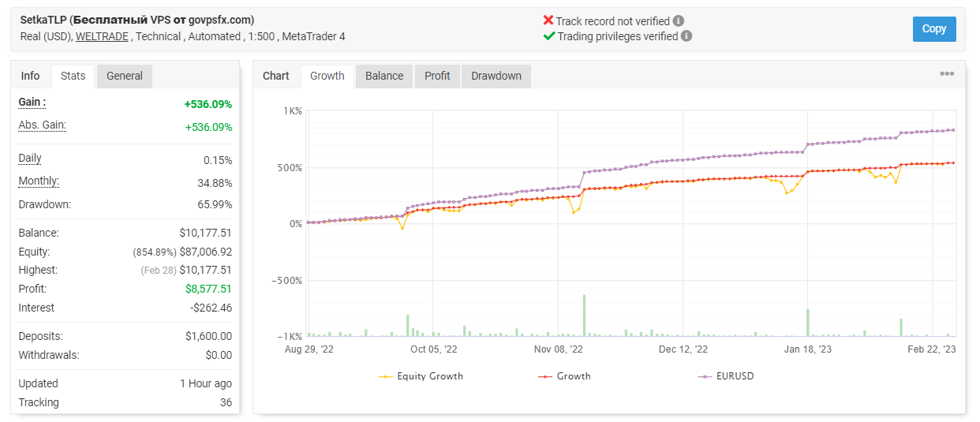The height and width of the screenshot is (422, 980).
Task: Click the Oct 05, '22 axis label
Action: (433, 349)
